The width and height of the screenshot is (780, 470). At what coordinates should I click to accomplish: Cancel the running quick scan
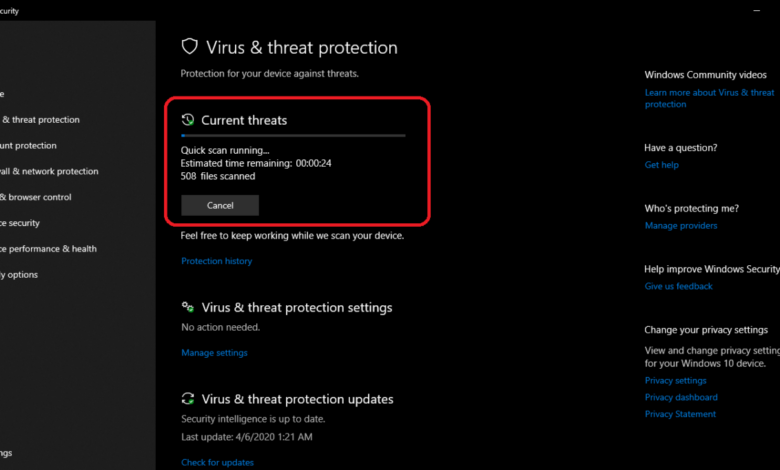220,205
